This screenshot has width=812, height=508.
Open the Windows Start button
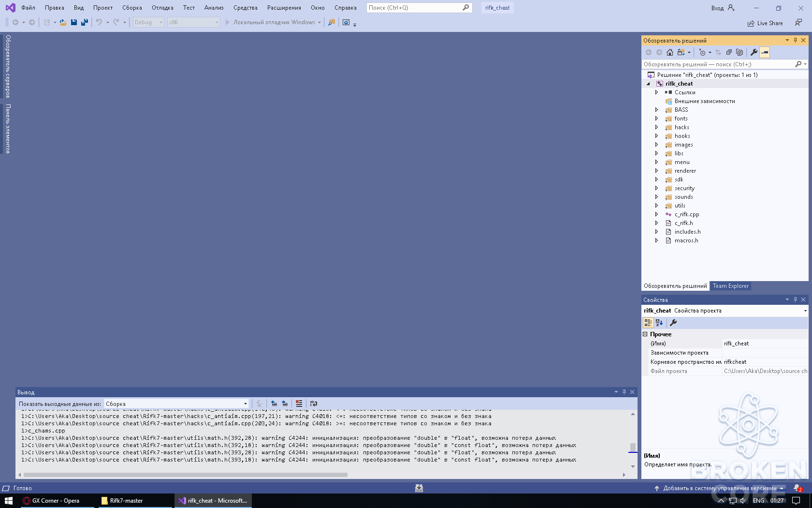[8, 501]
